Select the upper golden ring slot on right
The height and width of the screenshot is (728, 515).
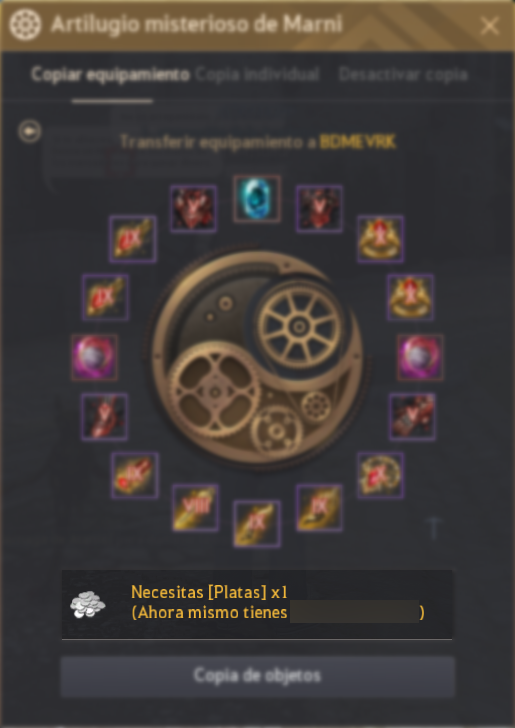[x=380, y=239]
